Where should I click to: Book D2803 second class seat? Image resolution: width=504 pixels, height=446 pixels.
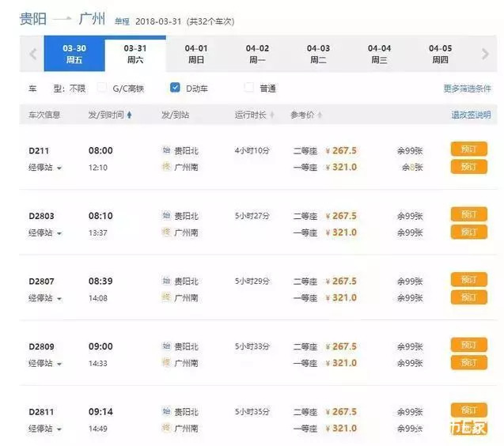pos(469,214)
